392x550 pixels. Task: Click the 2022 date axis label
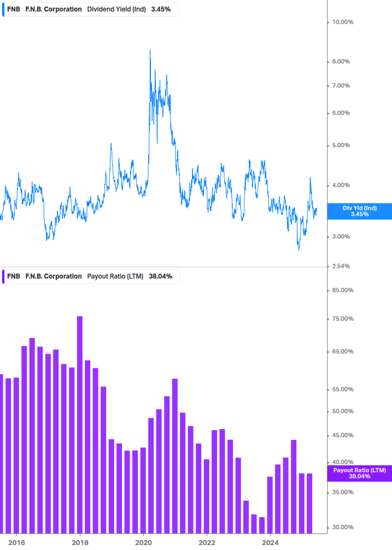coord(207,543)
